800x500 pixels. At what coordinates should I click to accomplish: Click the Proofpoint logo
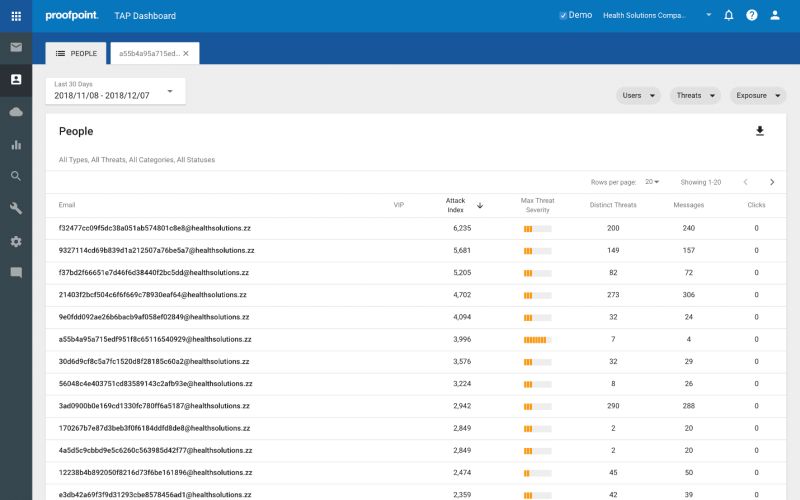point(71,15)
